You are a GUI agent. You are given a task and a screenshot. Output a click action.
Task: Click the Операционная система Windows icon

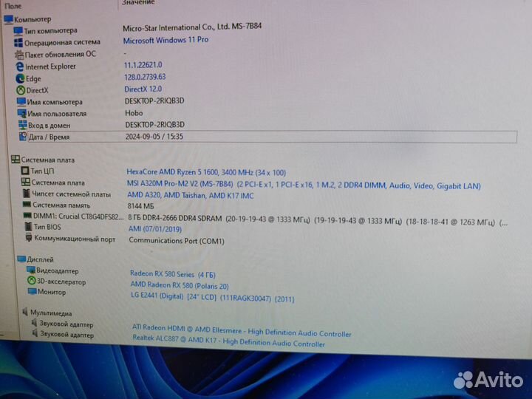pyautogui.click(x=18, y=43)
